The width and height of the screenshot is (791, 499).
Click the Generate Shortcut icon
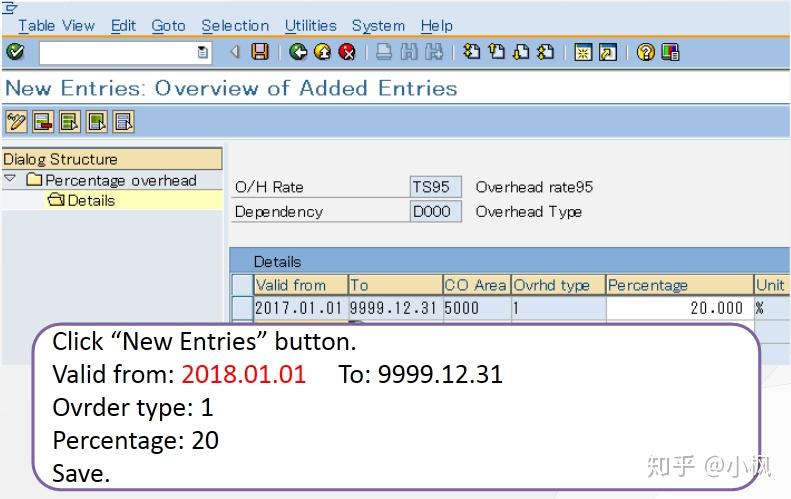(608, 52)
